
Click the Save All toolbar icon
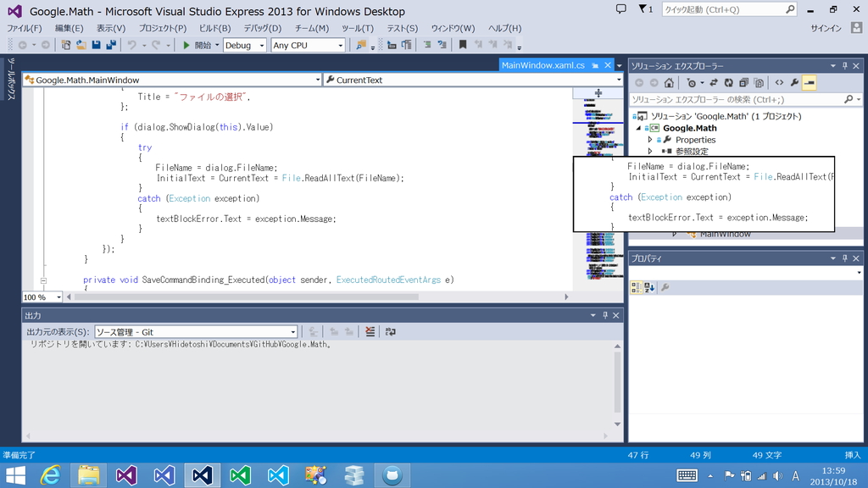pyautogui.click(x=111, y=46)
